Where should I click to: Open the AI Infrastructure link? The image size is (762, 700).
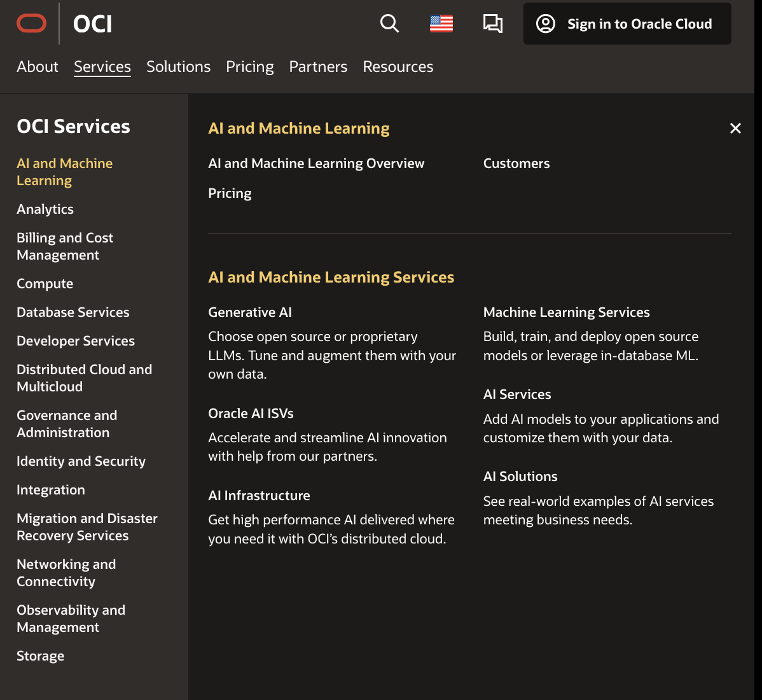pos(259,495)
